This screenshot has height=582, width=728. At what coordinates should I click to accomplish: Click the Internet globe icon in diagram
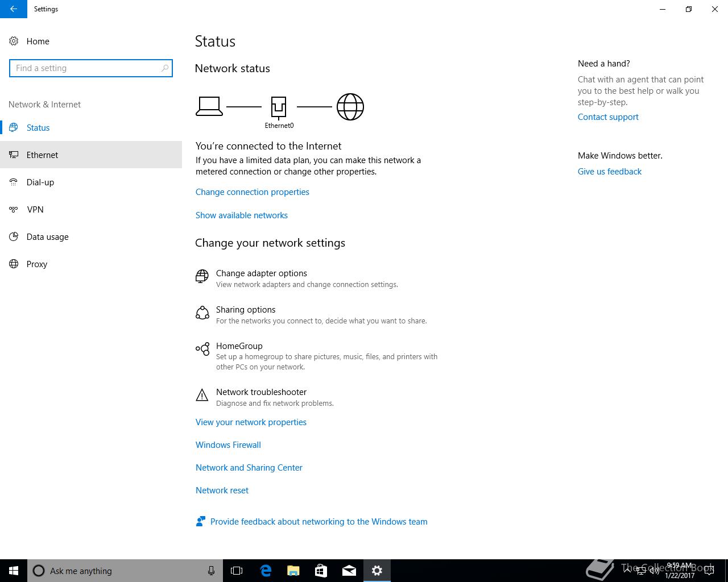click(x=350, y=107)
